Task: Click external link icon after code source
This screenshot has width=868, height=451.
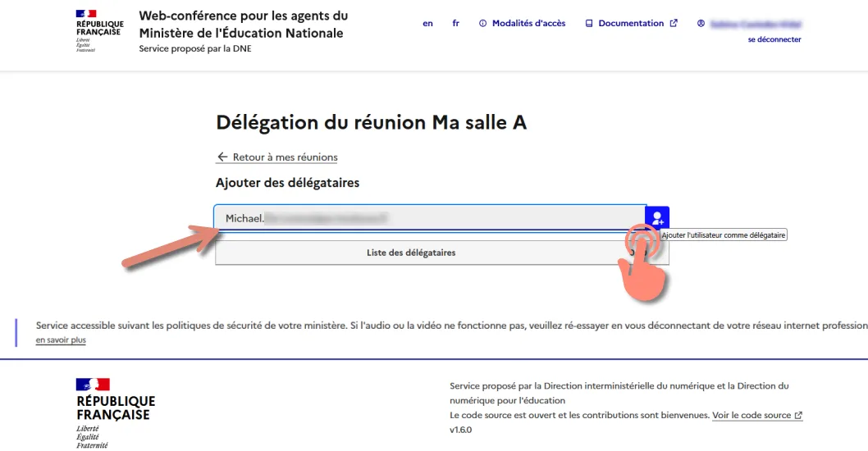Action: coord(798,415)
